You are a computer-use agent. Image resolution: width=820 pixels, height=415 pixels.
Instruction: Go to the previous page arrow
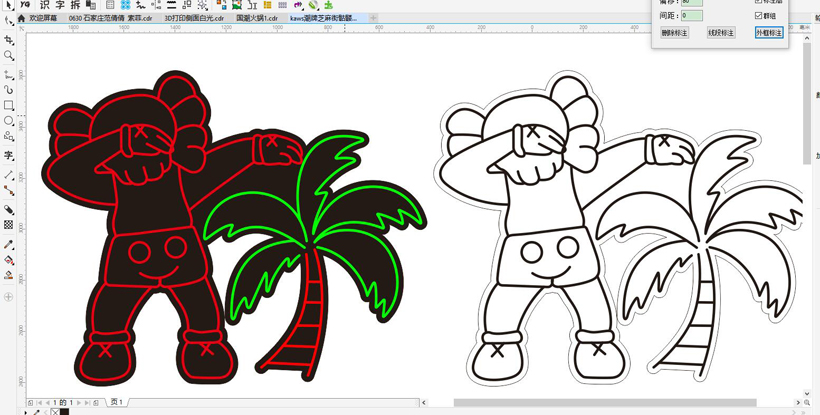point(48,402)
